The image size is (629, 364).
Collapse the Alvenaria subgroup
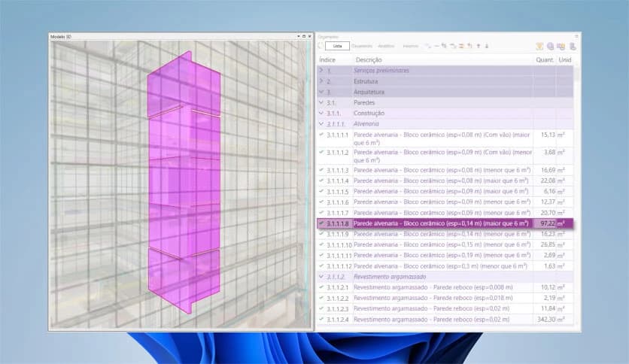click(321, 123)
